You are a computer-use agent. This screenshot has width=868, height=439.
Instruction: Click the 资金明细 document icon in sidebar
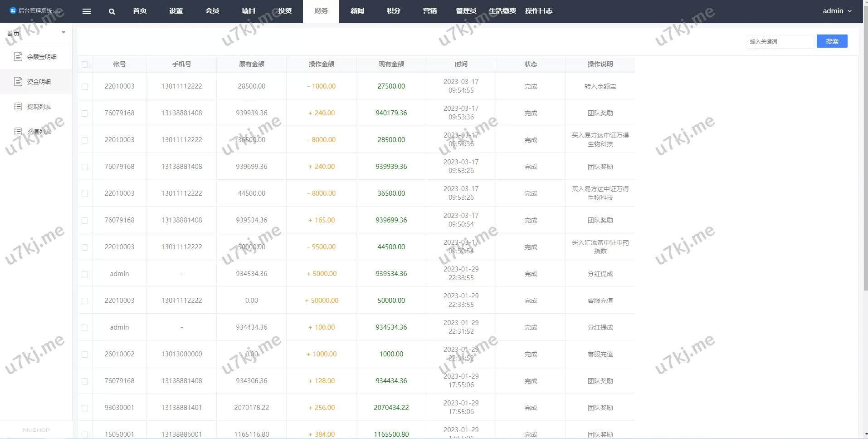[18, 82]
